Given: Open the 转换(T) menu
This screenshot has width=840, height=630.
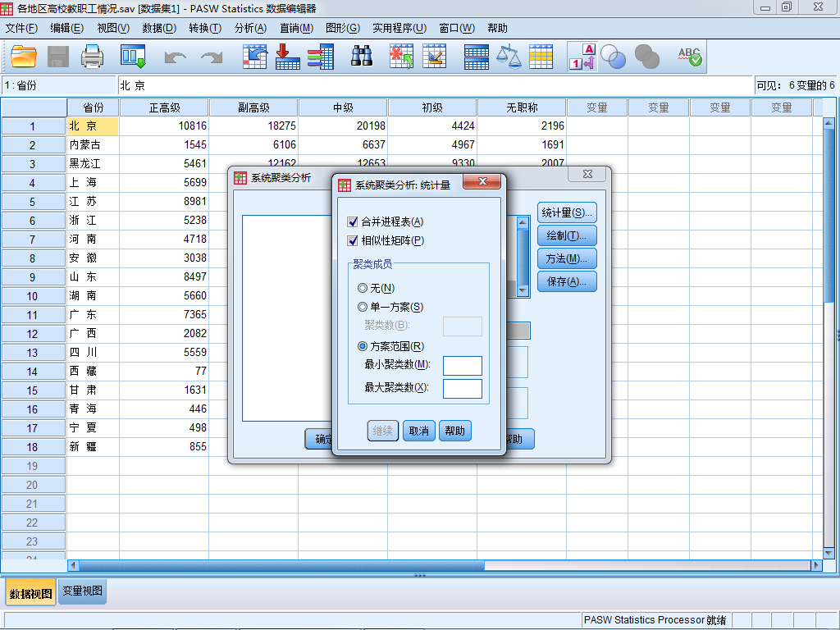Looking at the screenshot, I should (x=205, y=29).
